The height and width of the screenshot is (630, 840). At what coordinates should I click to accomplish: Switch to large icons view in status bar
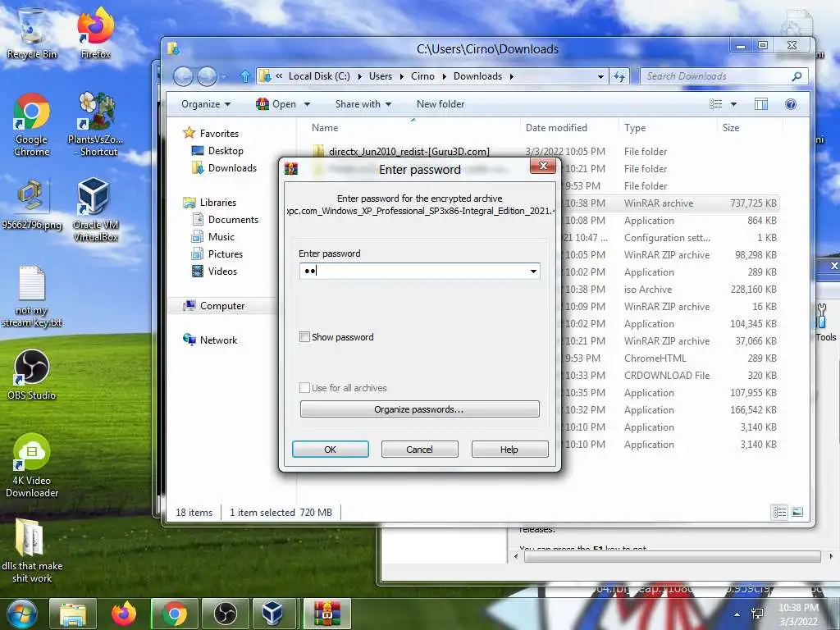coord(797,513)
